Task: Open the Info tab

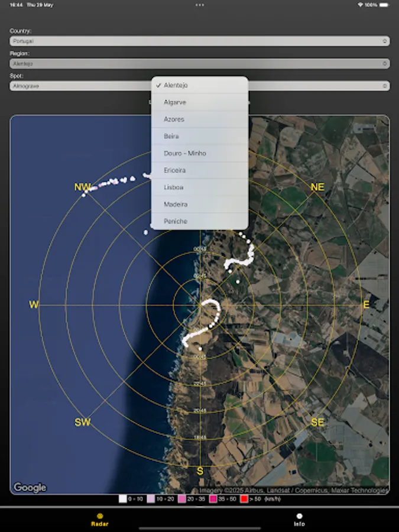Action: click(x=299, y=520)
